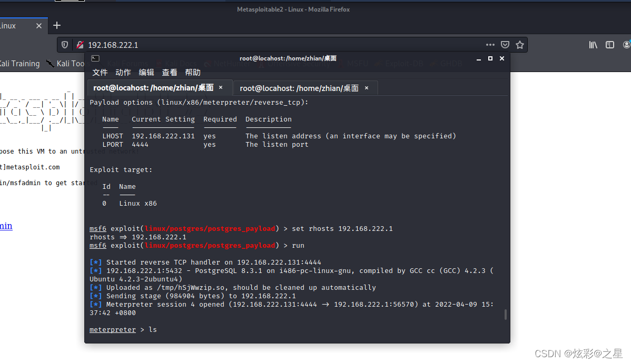Click the 'Description' column header
Viewport: 631px width, 364px height.
(x=269, y=119)
